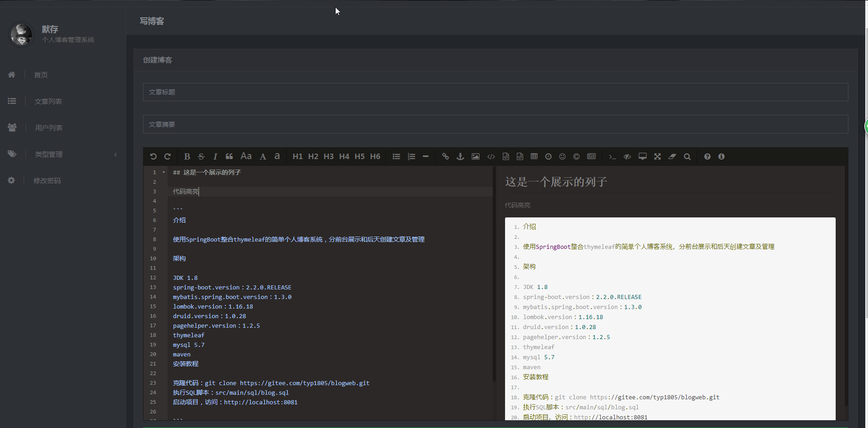Viewport: 868px width, 428px height.
Task: Click preview heading 这是一个展示的列子
Action: click(x=556, y=182)
